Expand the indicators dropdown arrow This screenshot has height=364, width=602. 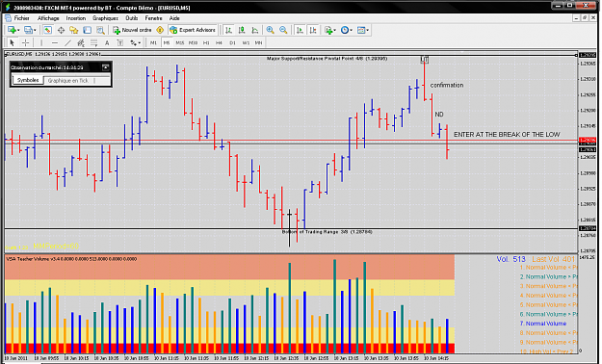coord(334,31)
